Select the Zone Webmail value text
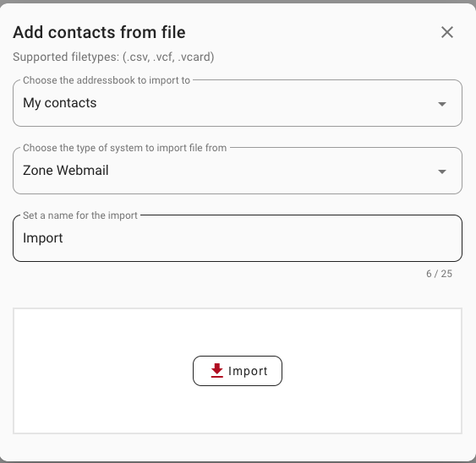 (x=66, y=171)
